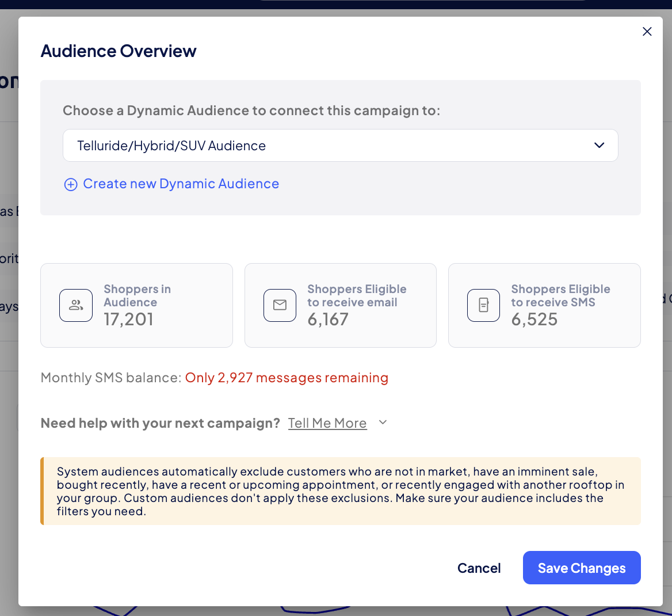Image resolution: width=672 pixels, height=616 pixels.
Task: Open the Telluride/Hybrid/SUV Audience combo box
Action: [x=340, y=146]
